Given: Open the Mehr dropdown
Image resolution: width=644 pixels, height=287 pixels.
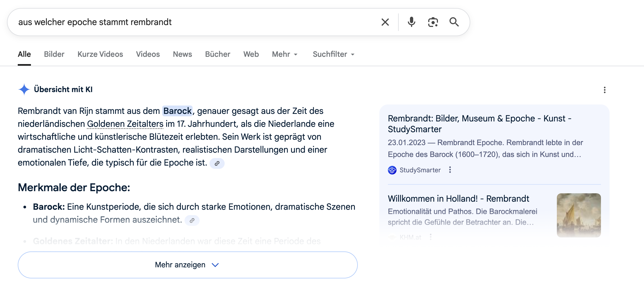Looking at the screenshot, I should (x=285, y=54).
